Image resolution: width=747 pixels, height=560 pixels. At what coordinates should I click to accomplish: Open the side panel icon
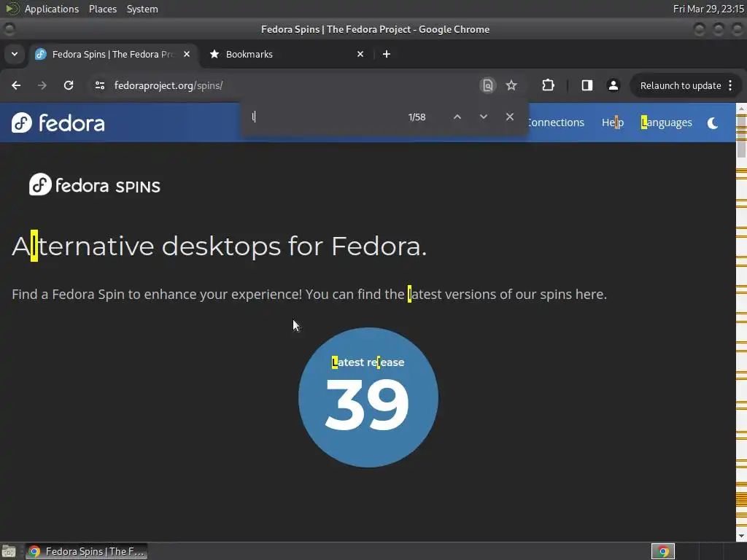[x=587, y=85]
